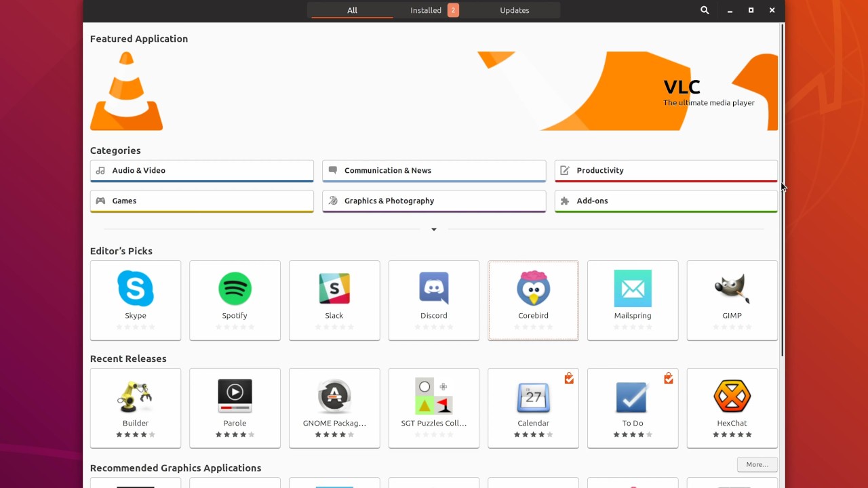Click More for Recommended Graphics Applications
Viewport: 868px width, 488px height.
757,464
